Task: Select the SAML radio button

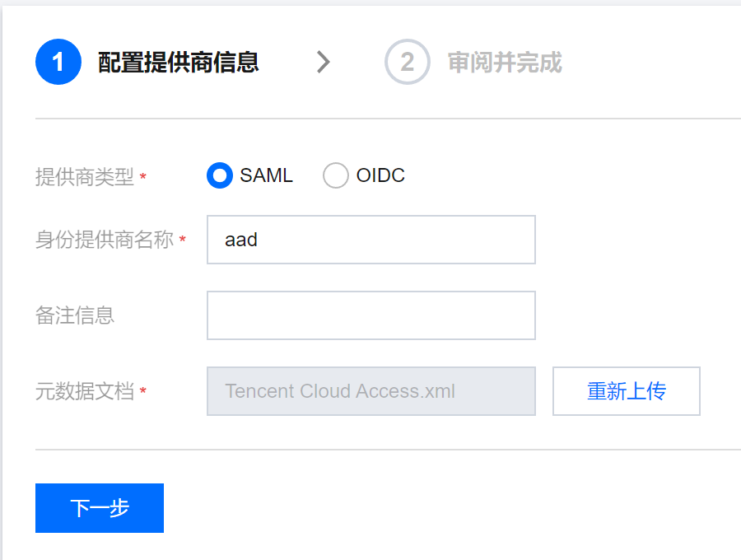Action: pos(220,175)
